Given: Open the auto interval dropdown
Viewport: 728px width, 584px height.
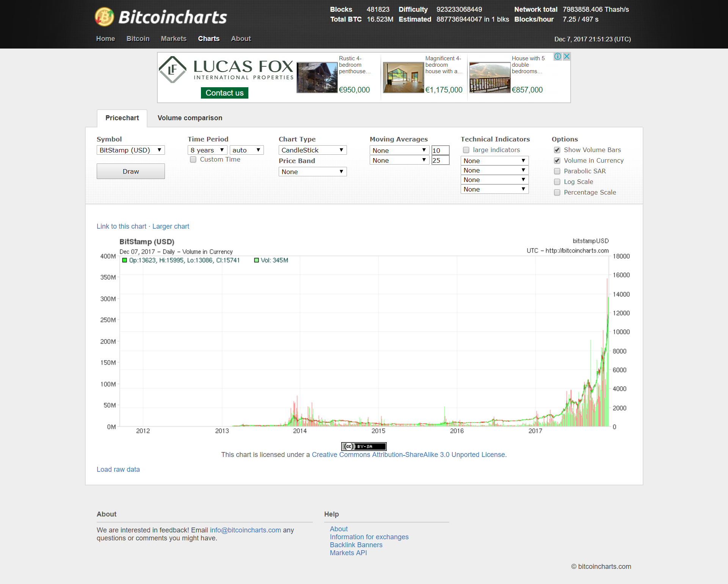Looking at the screenshot, I should pos(246,150).
